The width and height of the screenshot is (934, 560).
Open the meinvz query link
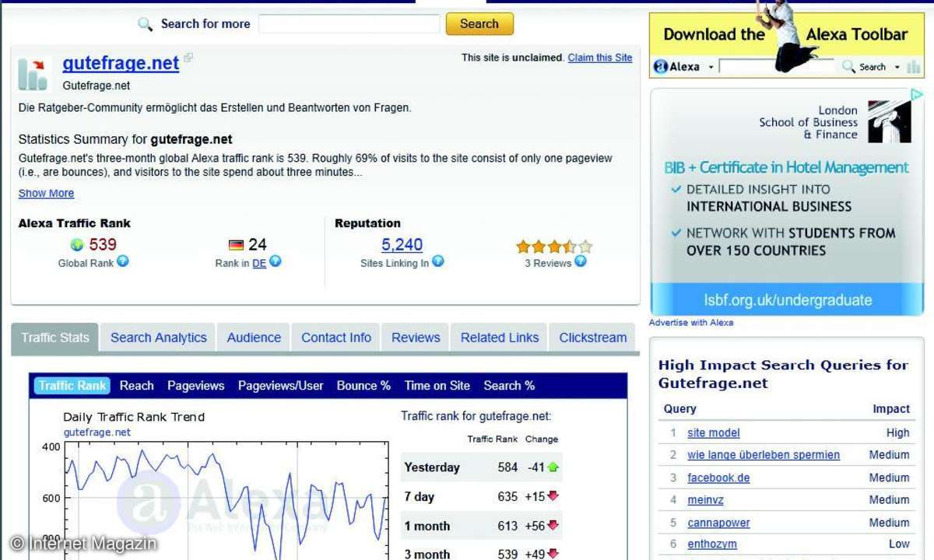706,500
